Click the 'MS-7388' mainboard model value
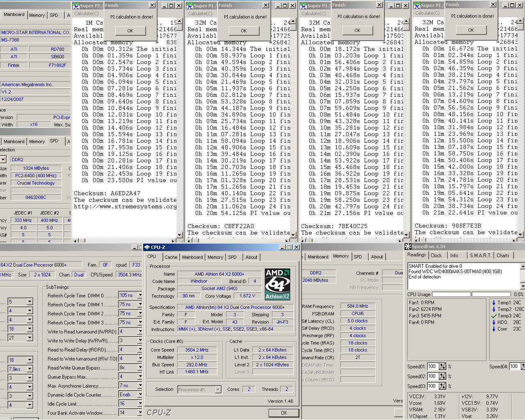Screen dimensions: 525x420 click(36, 40)
